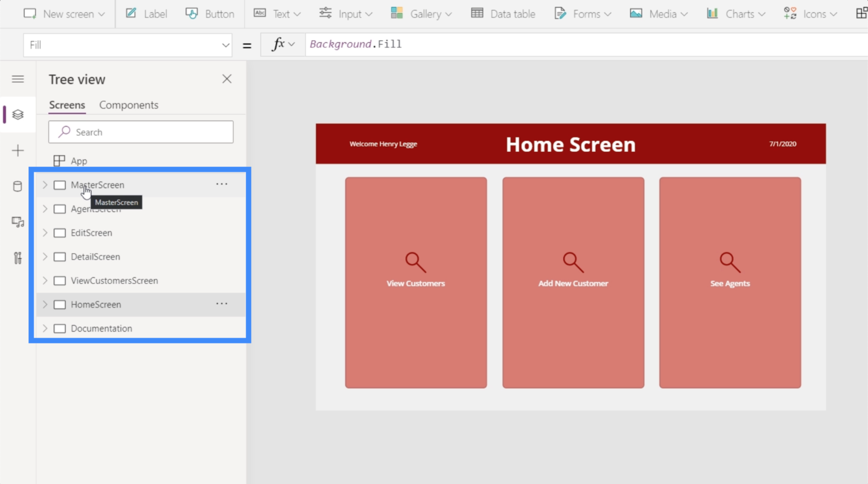Insert a Label control
The image size is (868, 484).
(x=147, y=14)
